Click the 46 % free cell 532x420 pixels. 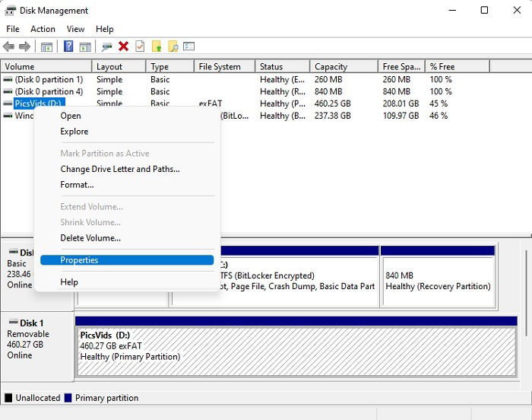click(439, 116)
